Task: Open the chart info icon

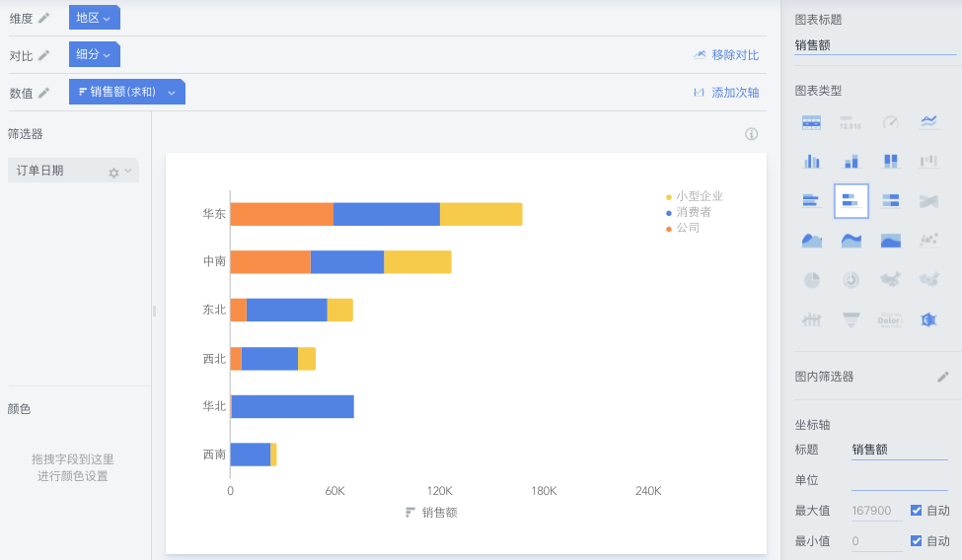Action: tap(752, 134)
